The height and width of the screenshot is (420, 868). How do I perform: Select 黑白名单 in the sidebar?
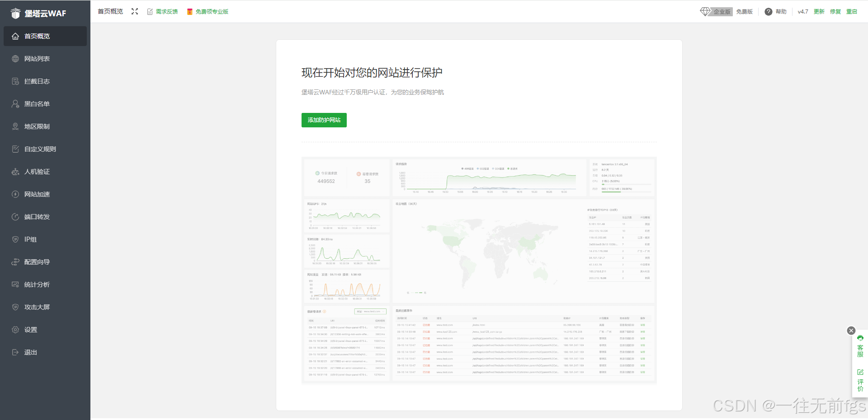45,104
